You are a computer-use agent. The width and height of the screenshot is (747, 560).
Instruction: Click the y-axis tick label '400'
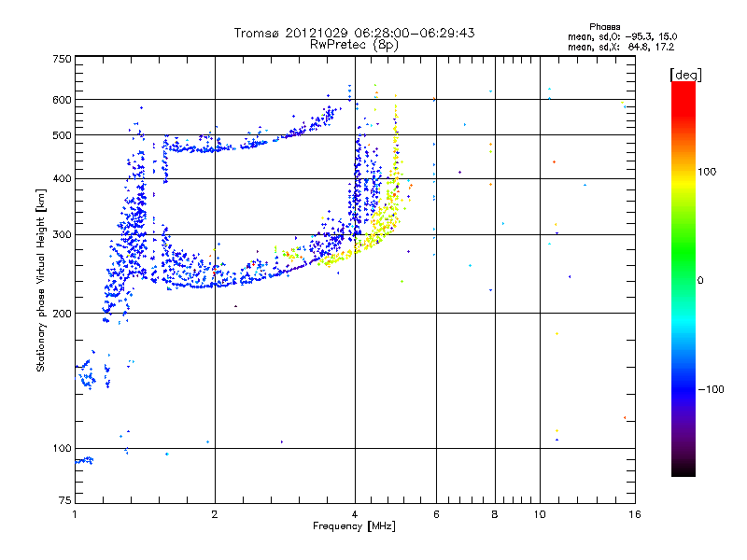click(x=63, y=179)
